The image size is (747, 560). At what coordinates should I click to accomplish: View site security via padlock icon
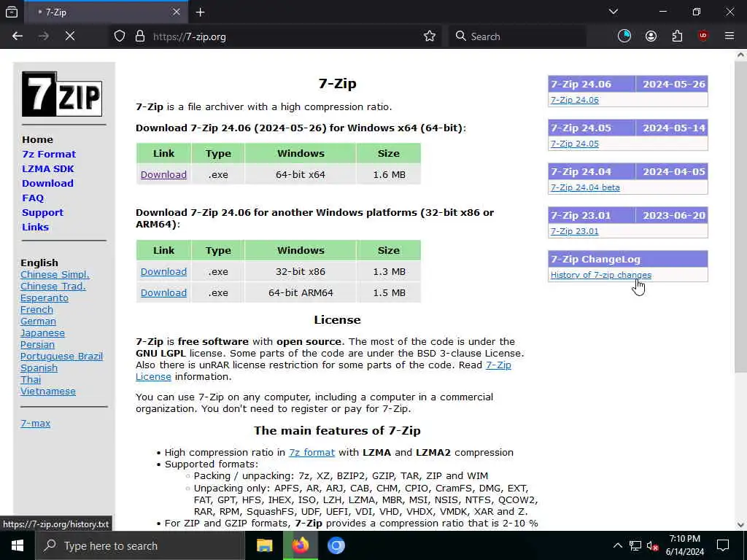pos(140,36)
